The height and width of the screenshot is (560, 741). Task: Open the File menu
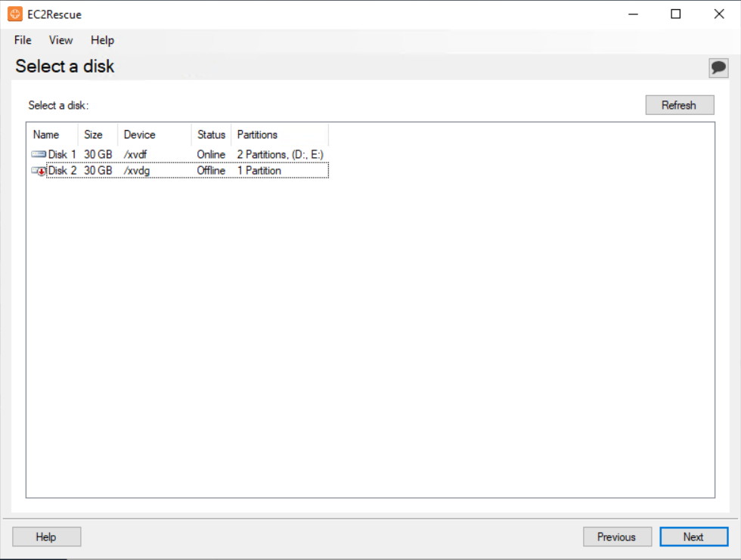(x=23, y=40)
